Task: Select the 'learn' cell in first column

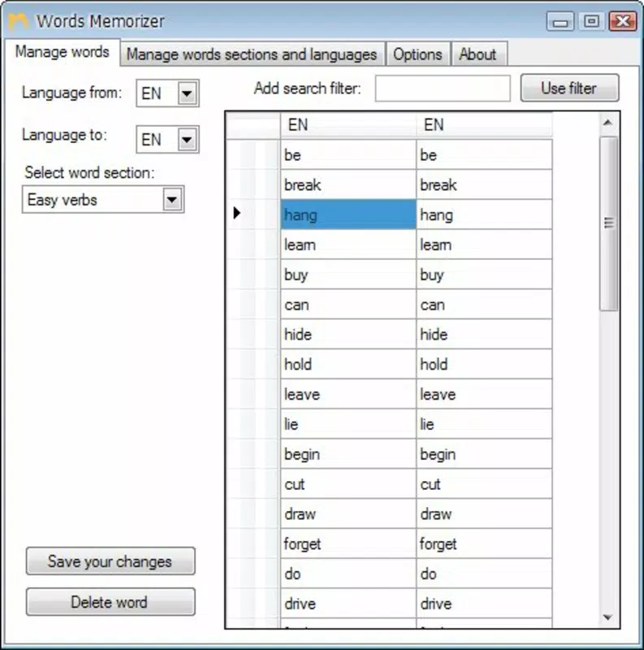Action: [348, 245]
